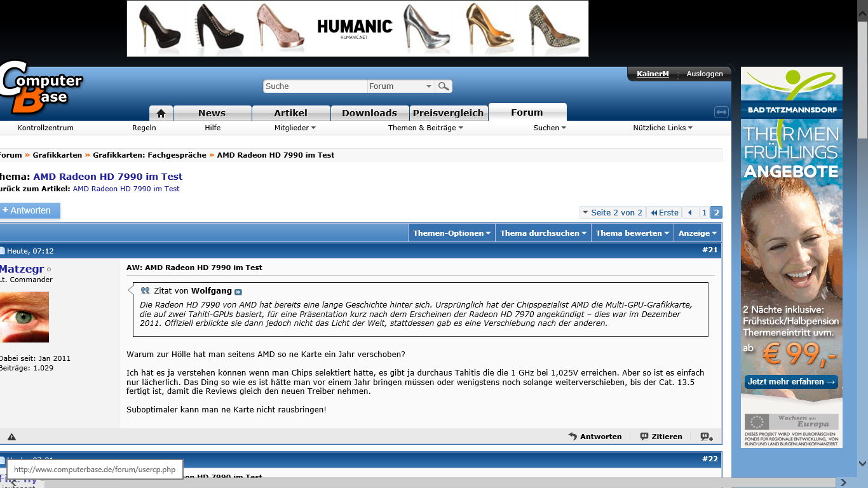Click Jetzt mehr erfahren ad button

(791, 382)
